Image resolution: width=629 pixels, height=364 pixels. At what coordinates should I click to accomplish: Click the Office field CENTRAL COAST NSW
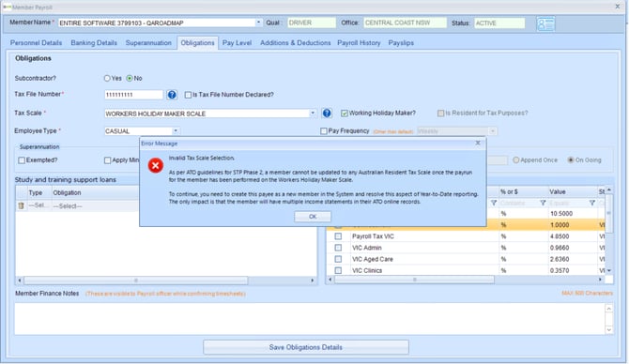(405, 23)
